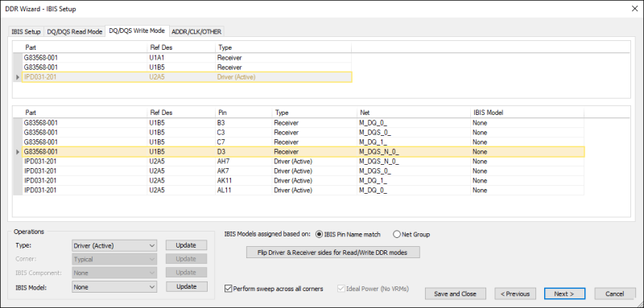Screen dimensions: 644x308
Task: Click Update button next to Type
Action: tap(187, 245)
